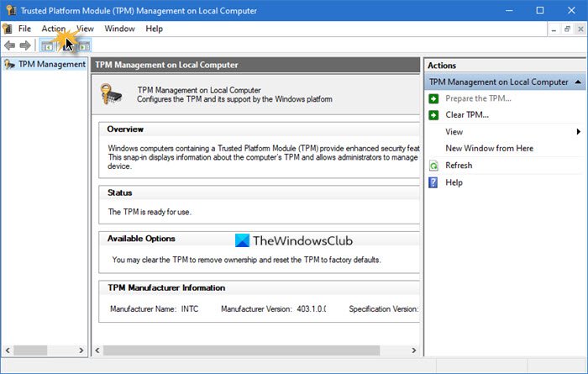Close the main TPM Management window
This screenshot has width=588, height=374.
571,10
